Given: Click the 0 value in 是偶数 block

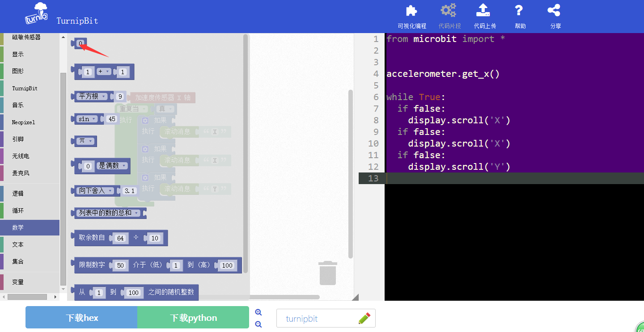Looking at the screenshot, I should coord(88,166).
